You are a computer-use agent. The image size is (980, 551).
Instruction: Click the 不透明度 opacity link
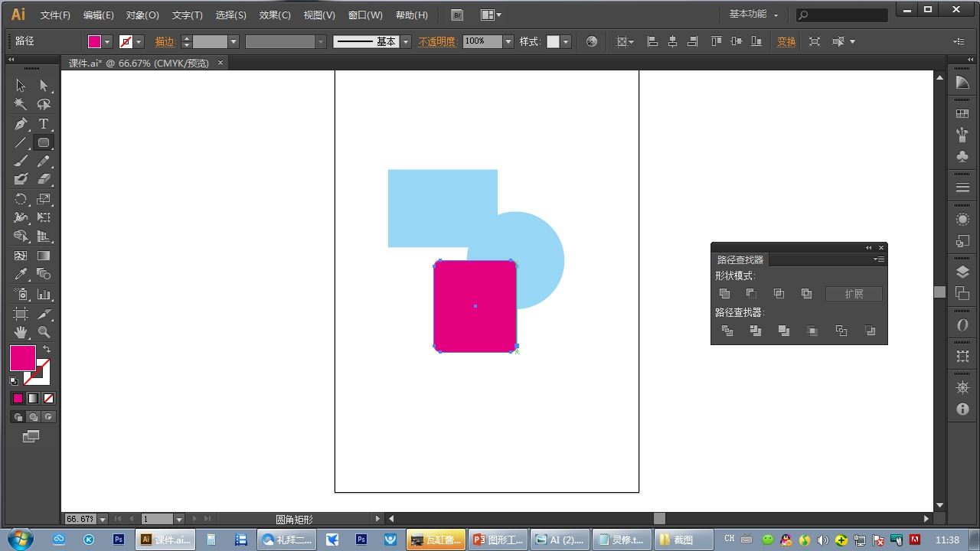(x=437, y=42)
